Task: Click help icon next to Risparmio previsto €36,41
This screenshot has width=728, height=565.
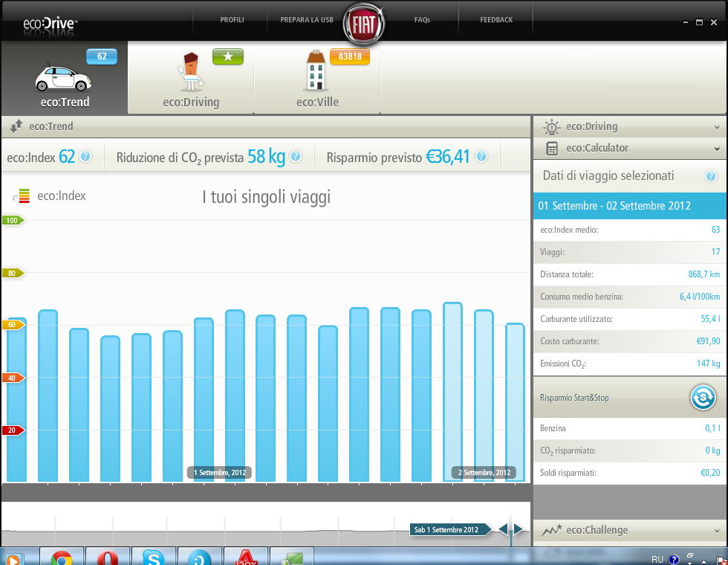Action: click(481, 157)
